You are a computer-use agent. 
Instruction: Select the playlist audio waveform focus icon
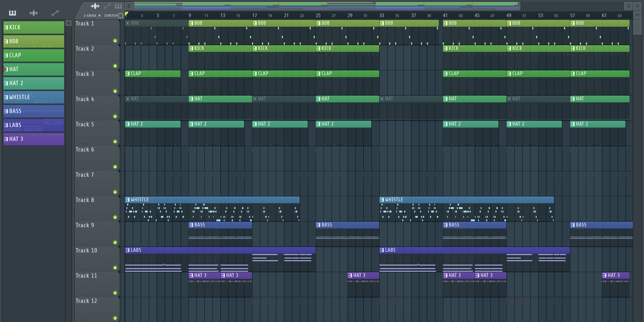pos(95,6)
